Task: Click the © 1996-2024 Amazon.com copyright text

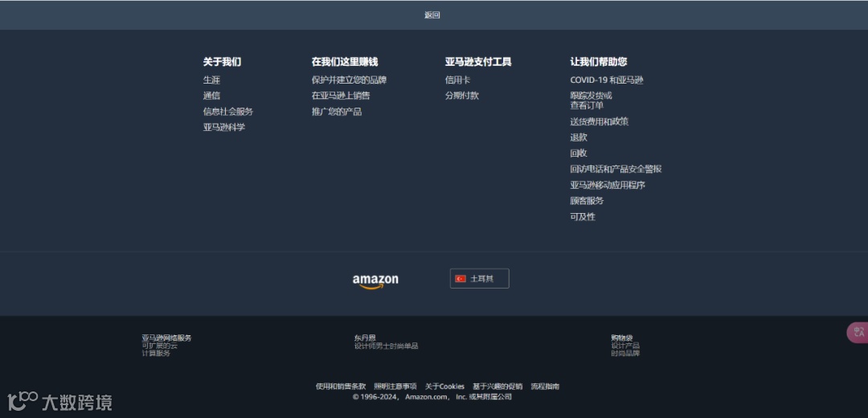Action: click(x=432, y=397)
